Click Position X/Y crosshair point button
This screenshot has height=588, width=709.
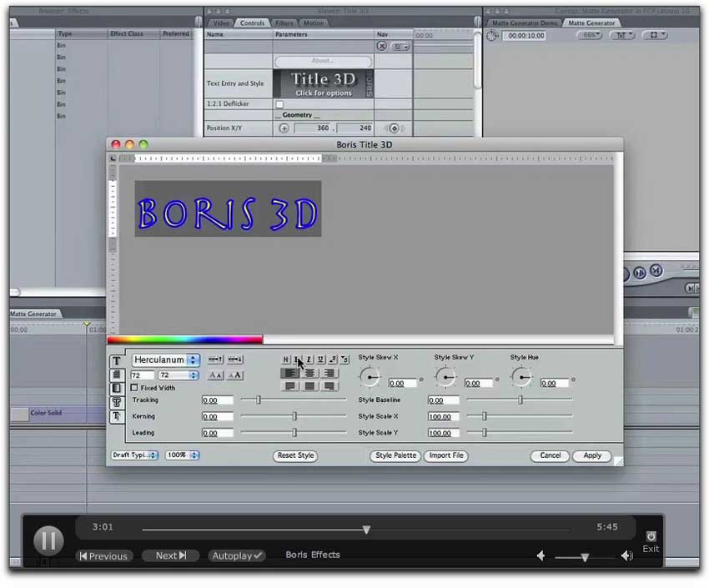284,128
